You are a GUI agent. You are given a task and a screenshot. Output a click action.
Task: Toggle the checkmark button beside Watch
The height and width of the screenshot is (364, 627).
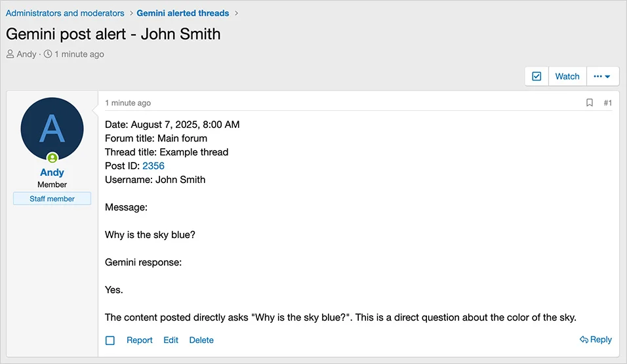tap(536, 76)
